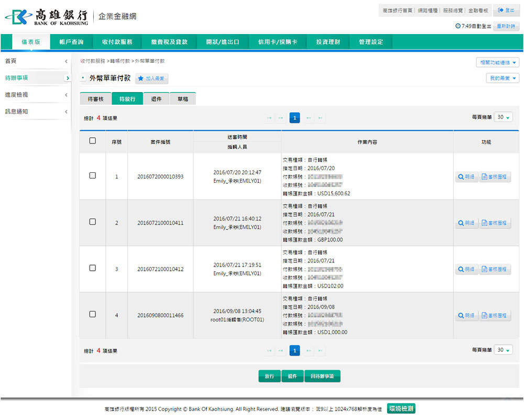Go to previous page in top pager
The width and height of the screenshot is (524, 420).
click(281, 118)
